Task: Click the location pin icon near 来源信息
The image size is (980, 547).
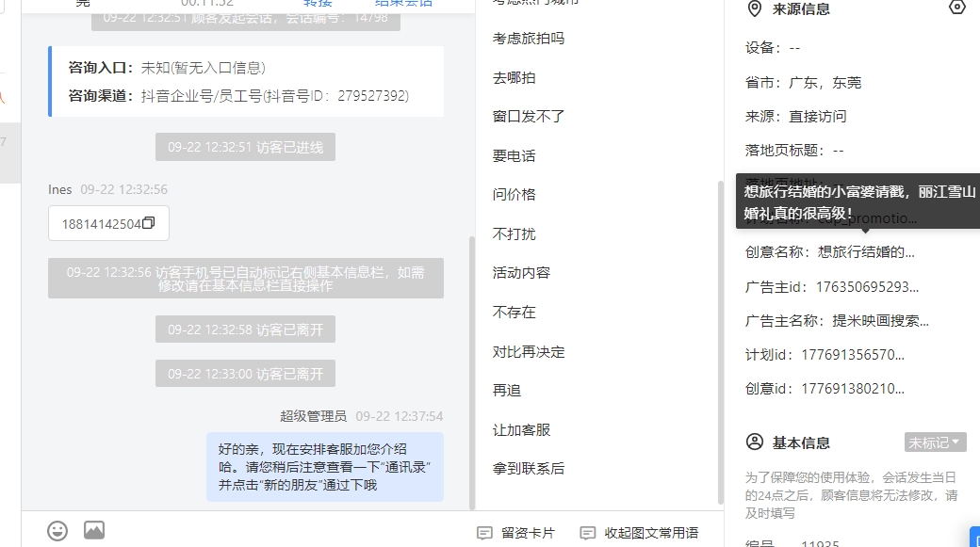Action: [x=755, y=8]
